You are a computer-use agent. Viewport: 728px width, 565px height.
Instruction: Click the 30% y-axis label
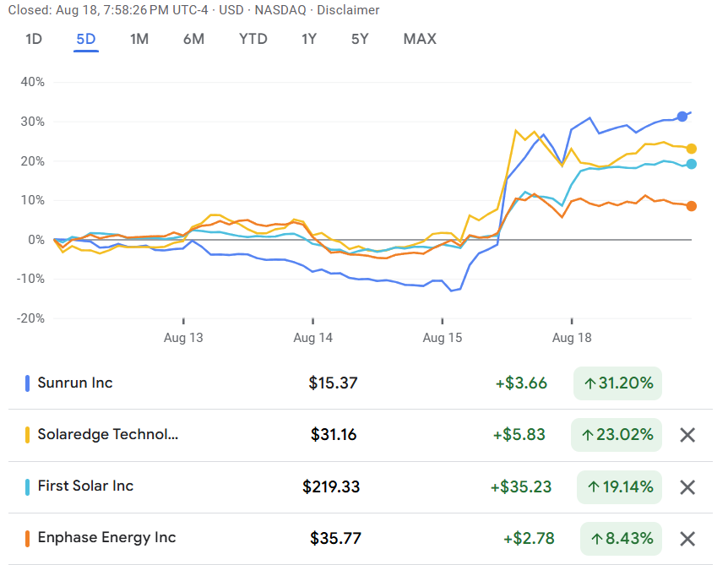(32, 122)
